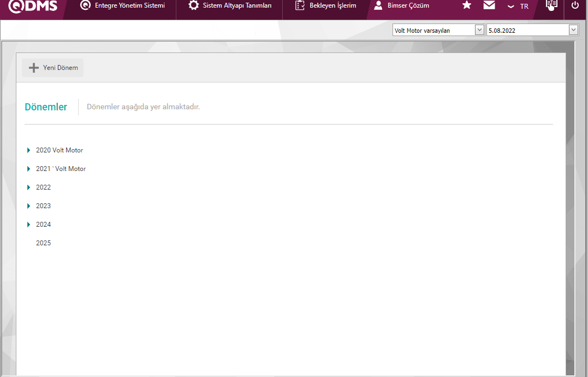Expand the 2024 period node

tap(28, 225)
